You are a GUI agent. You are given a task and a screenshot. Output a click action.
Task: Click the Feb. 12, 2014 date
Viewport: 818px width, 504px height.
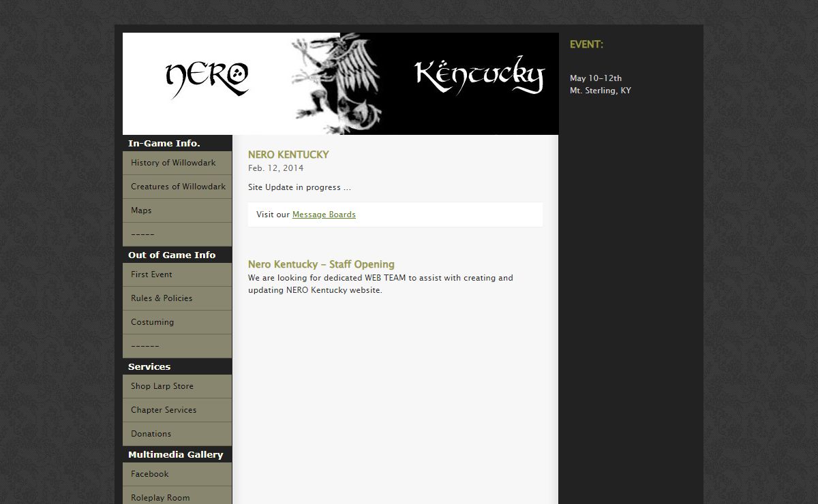coord(276,168)
